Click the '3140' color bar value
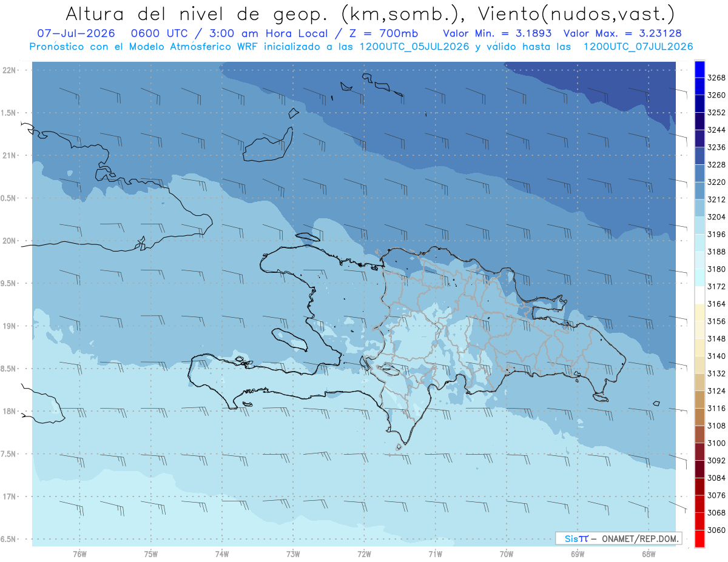The height and width of the screenshot is (562, 728). (x=716, y=356)
